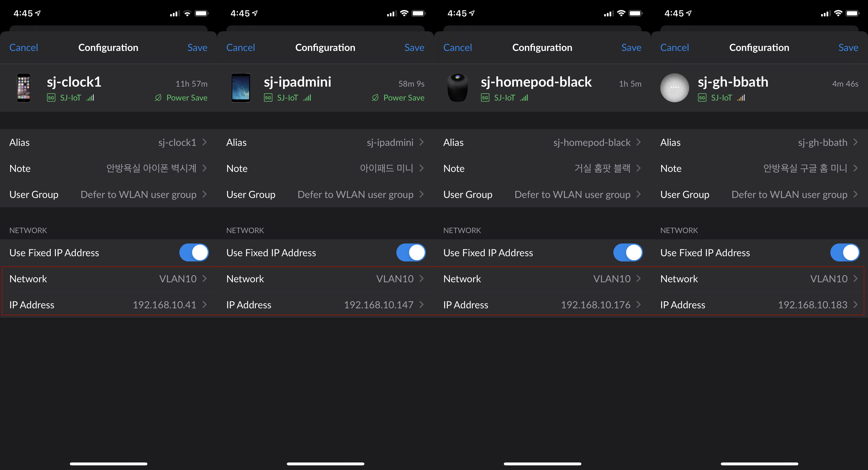The image size is (868, 470).
Task: Turn off Fixed IP Address for sj-gh-bbath
Action: coord(845,253)
